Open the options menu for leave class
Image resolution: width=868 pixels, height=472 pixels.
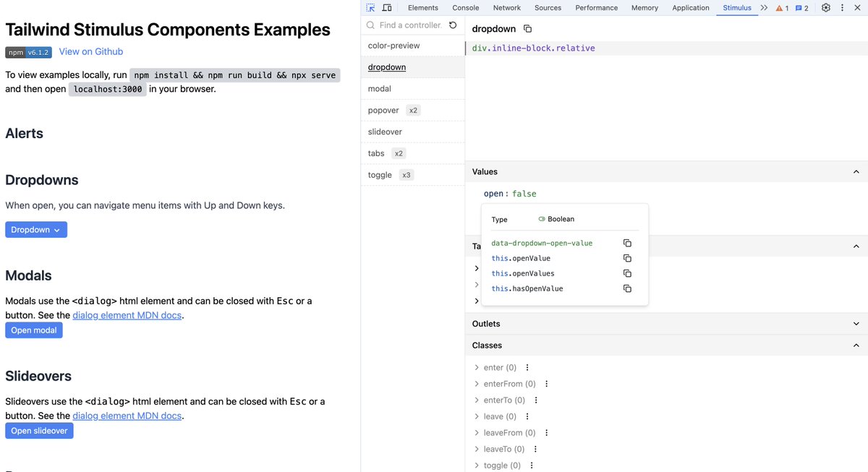click(527, 416)
